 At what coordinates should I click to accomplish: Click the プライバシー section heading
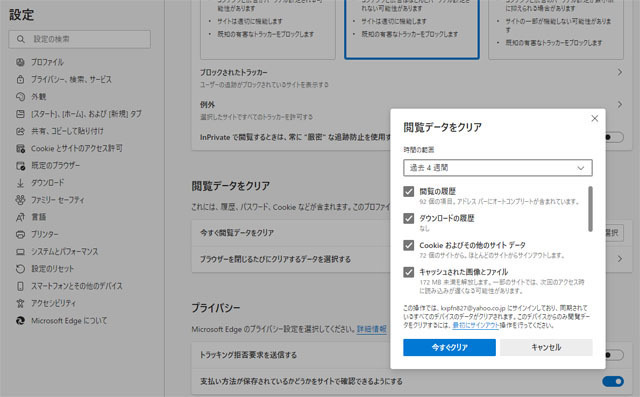pos(216,308)
